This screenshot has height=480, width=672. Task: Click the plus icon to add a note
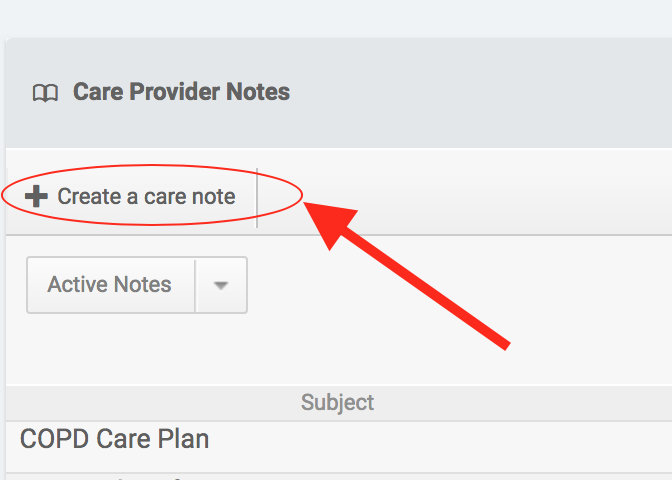(x=36, y=196)
